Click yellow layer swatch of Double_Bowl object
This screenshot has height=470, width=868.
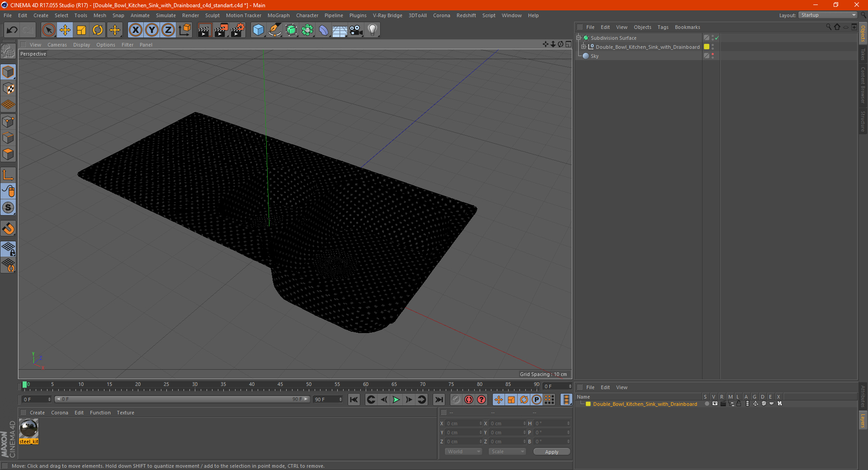[x=707, y=47]
